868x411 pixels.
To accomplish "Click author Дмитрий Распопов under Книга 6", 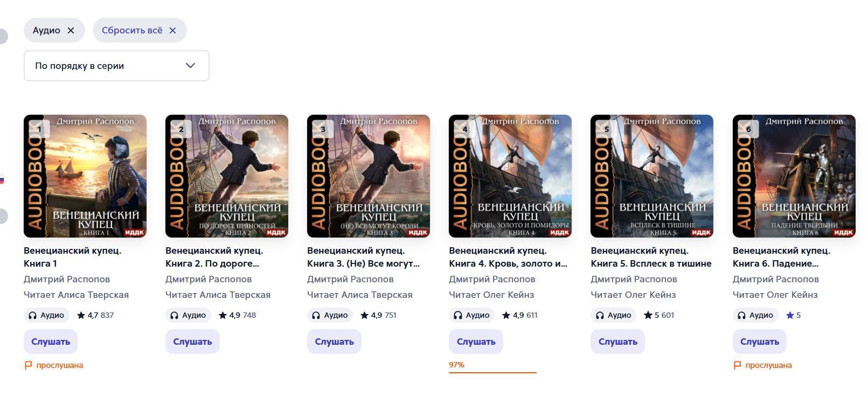I will coord(776,279).
